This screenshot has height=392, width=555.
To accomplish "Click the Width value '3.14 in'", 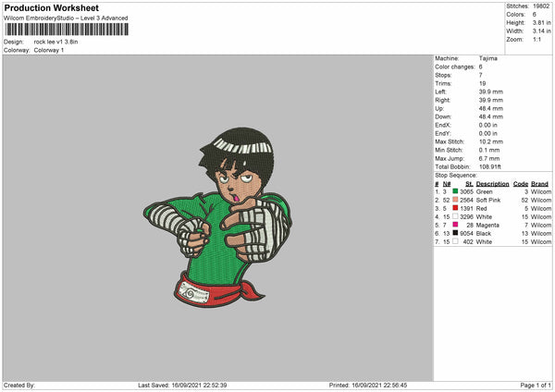I will pos(541,31).
